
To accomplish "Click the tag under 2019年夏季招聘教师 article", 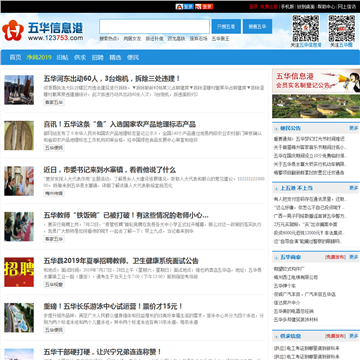I will pyautogui.click(x=54, y=285).
